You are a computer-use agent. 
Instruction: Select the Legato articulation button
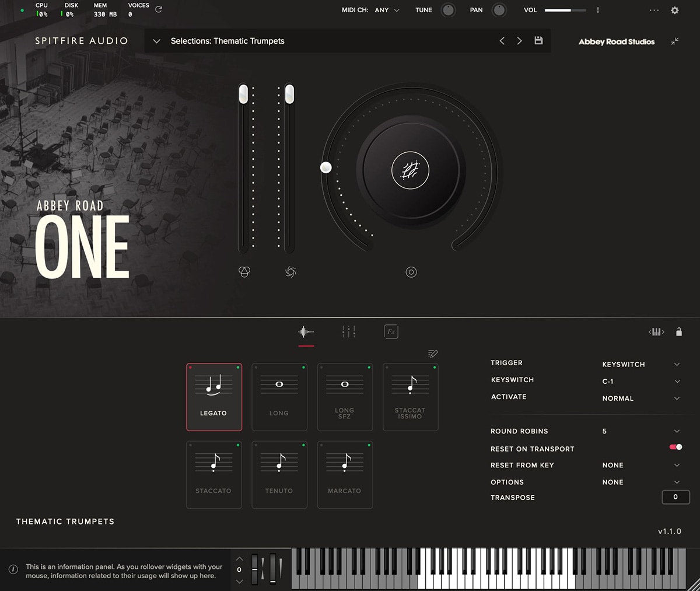[x=214, y=397]
